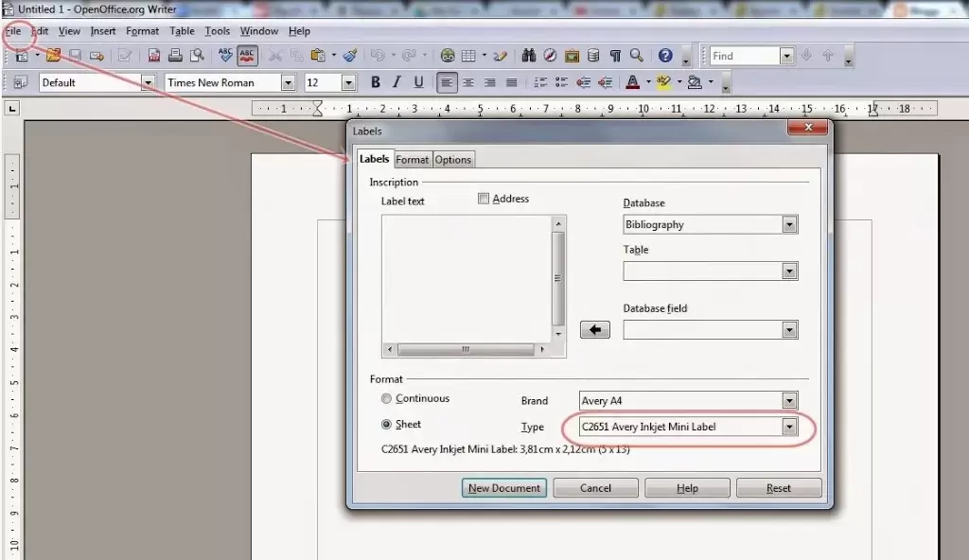The height and width of the screenshot is (560, 969).
Task: Click the Zoom magnifier icon
Action: (637, 56)
